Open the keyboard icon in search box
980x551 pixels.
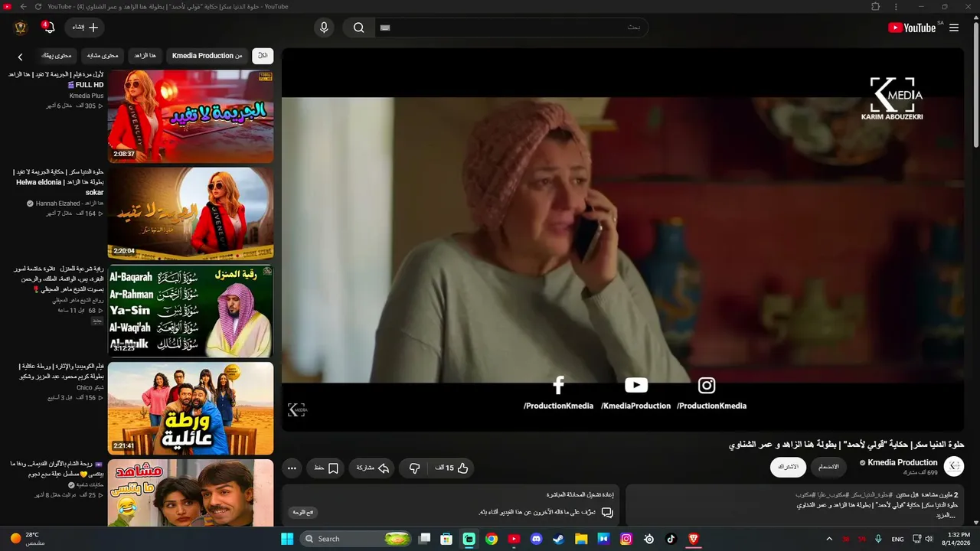(385, 28)
